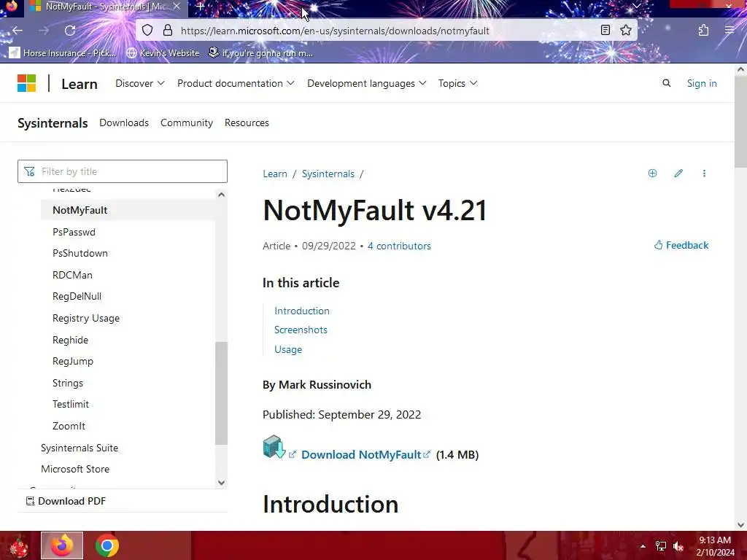Viewport: 747px width, 560px height.
Task: Select PsPasswd in the sidebar
Action: pyautogui.click(x=74, y=232)
